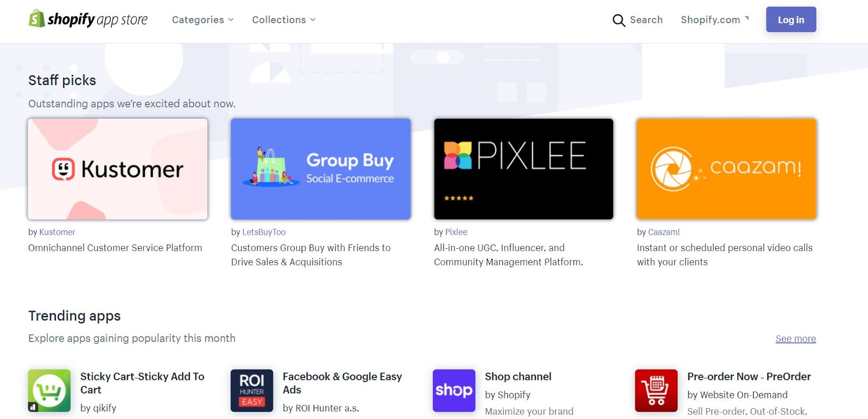Open the orange Caazam! card
This screenshot has width=868, height=419.
(726, 169)
